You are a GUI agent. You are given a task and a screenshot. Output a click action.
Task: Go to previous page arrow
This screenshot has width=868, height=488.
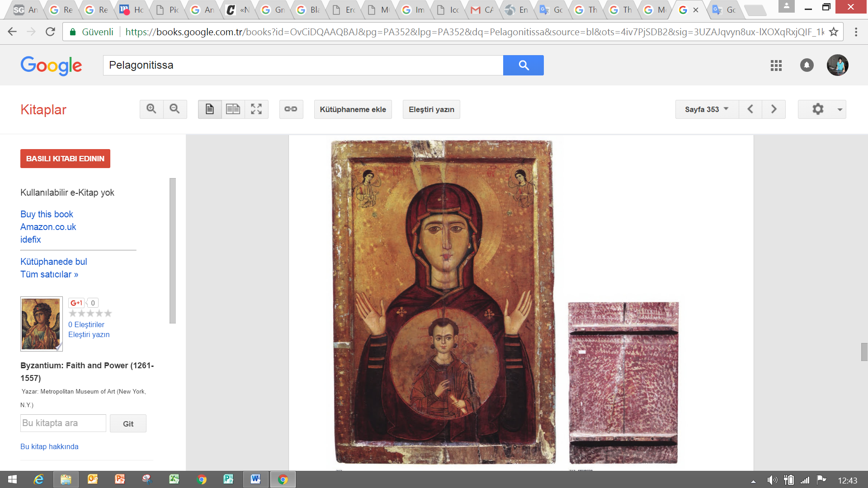(x=750, y=109)
